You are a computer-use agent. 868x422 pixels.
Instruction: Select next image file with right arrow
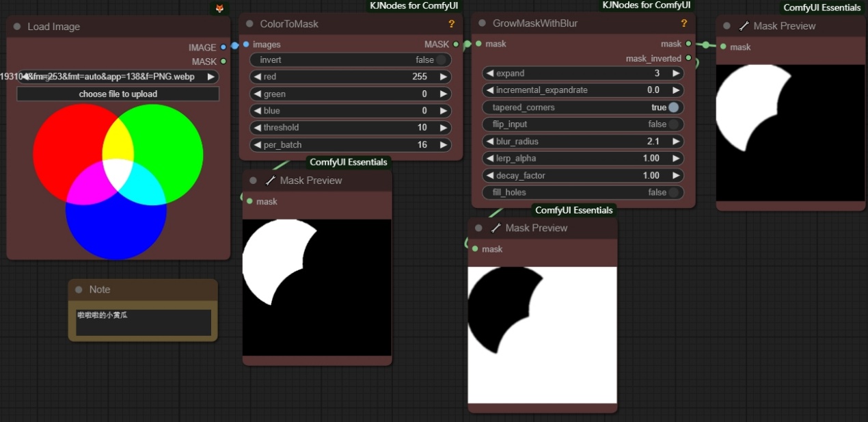point(211,77)
